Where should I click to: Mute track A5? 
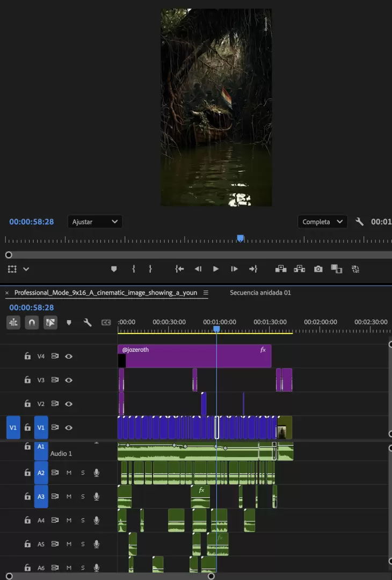[69, 543]
